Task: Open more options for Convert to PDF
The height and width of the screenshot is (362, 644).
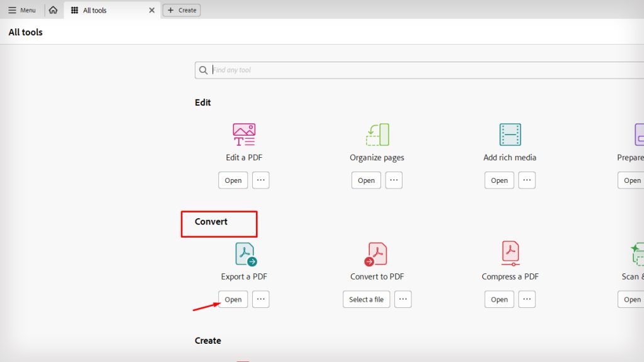Action: click(403, 299)
